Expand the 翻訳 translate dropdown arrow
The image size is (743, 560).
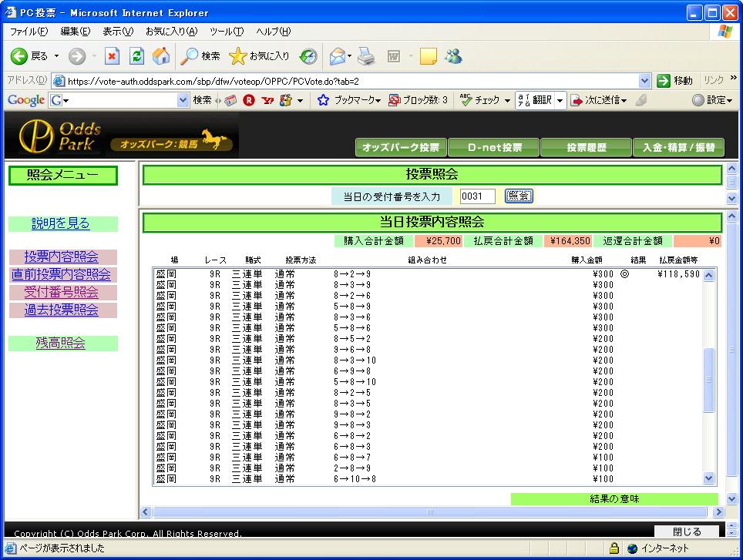pyautogui.click(x=560, y=100)
